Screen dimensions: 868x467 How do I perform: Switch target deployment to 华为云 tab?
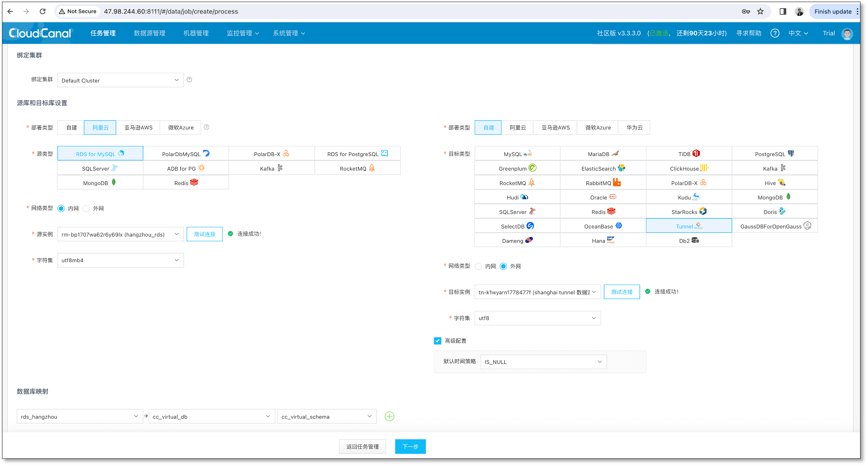point(634,127)
